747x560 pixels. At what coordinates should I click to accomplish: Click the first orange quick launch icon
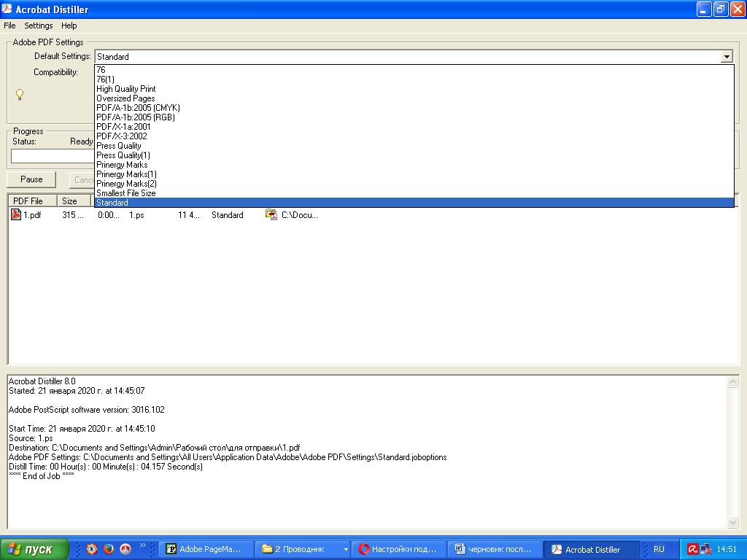pyautogui.click(x=92, y=549)
